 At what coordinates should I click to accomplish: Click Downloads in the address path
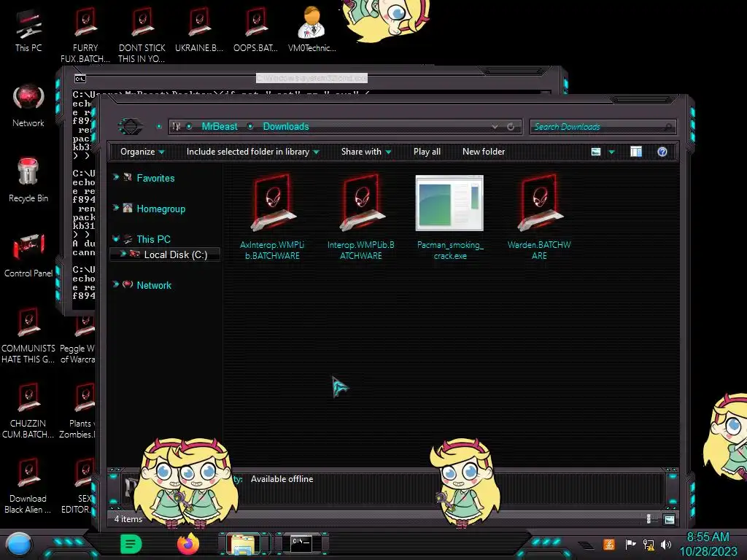286,127
